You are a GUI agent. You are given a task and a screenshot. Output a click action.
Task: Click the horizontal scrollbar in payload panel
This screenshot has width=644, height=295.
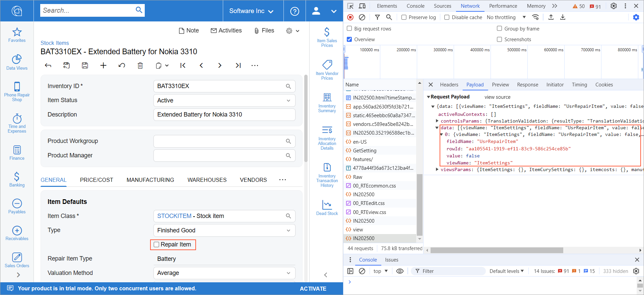(497, 250)
